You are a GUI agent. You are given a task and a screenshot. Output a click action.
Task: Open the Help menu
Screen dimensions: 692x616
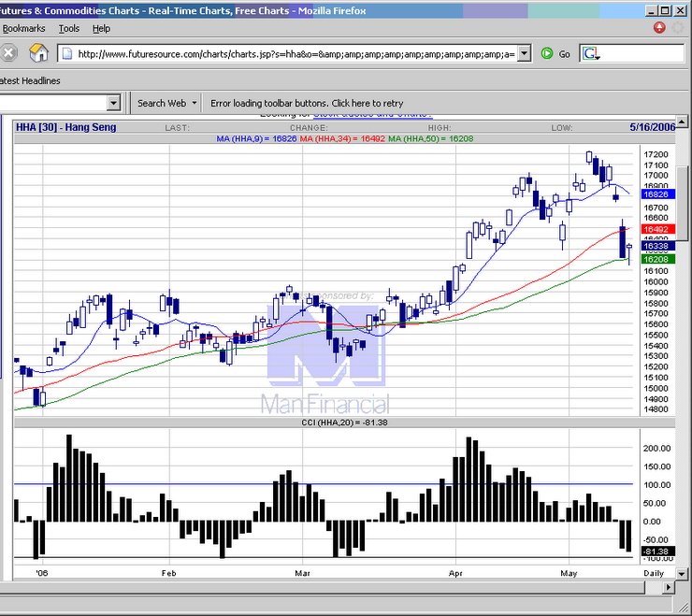pyautogui.click(x=101, y=28)
